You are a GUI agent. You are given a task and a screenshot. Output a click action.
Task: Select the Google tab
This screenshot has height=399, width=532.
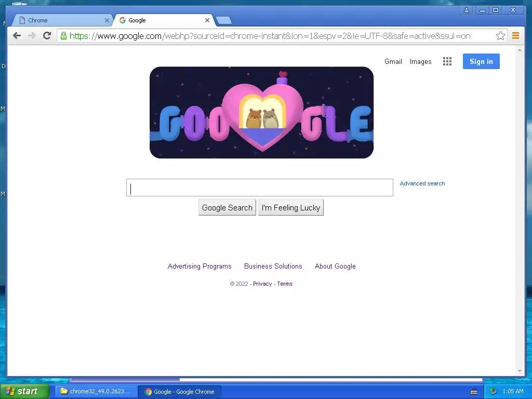(x=164, y=20)
